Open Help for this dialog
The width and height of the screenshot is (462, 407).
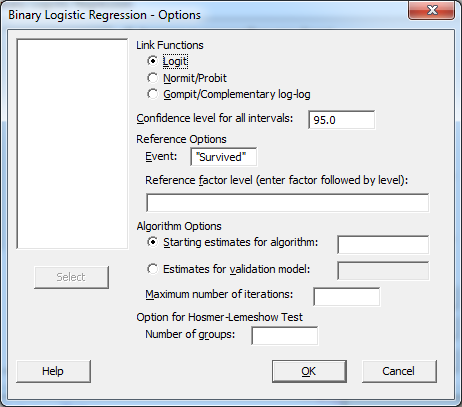53,371
